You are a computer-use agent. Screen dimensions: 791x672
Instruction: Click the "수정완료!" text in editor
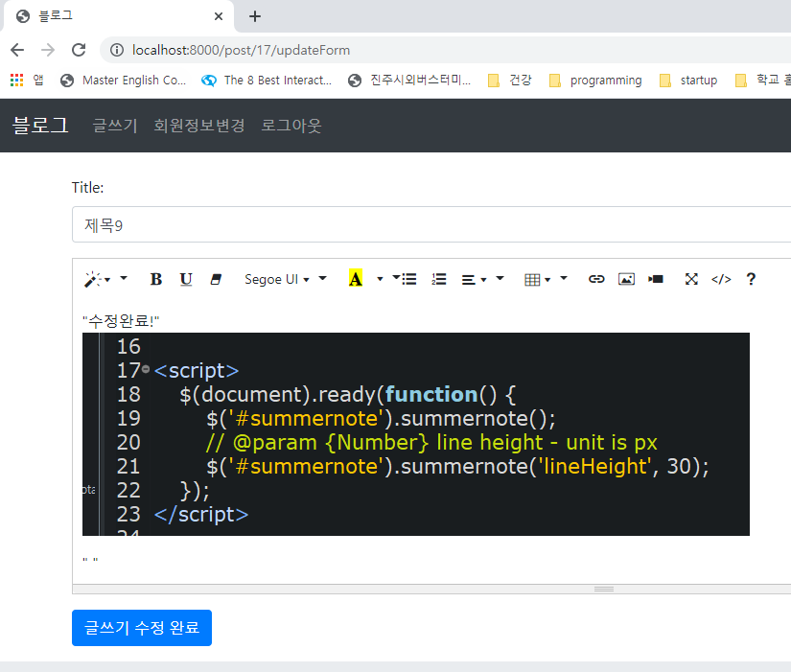(121, 321)
